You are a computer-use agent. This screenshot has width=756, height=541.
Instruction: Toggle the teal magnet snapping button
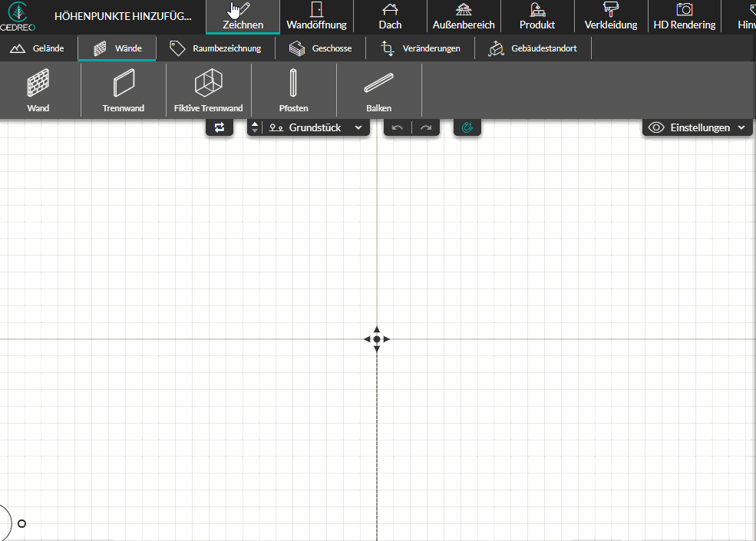click(x=467, y=127)
